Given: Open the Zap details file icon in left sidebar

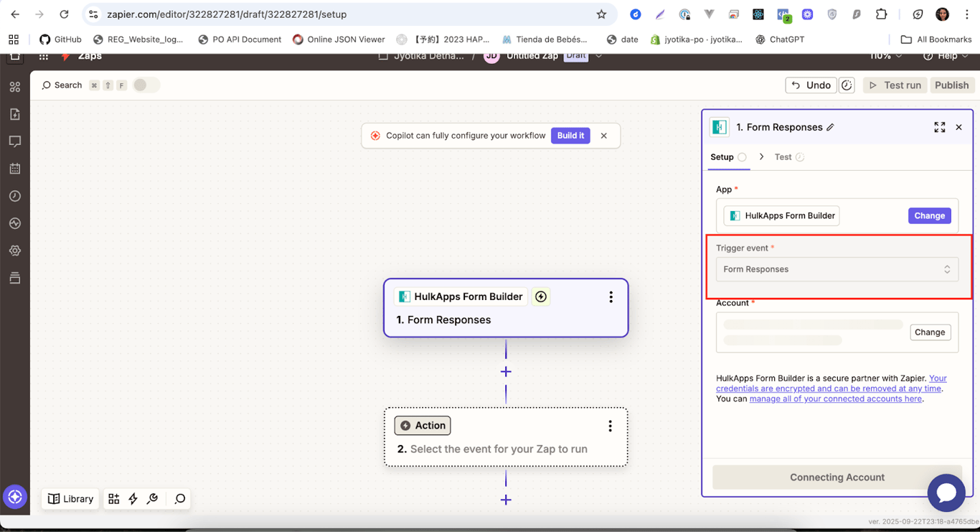Looking at the screenshot, I should point(15,114).
